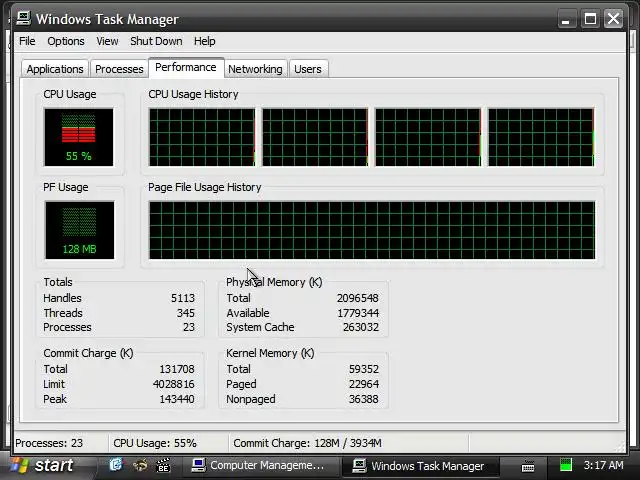Click the Task Manager title bar icon

point(23,18)
